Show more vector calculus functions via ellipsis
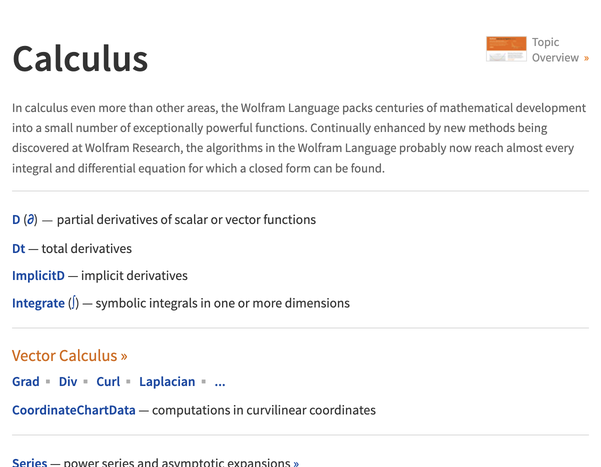 (220, 382)
